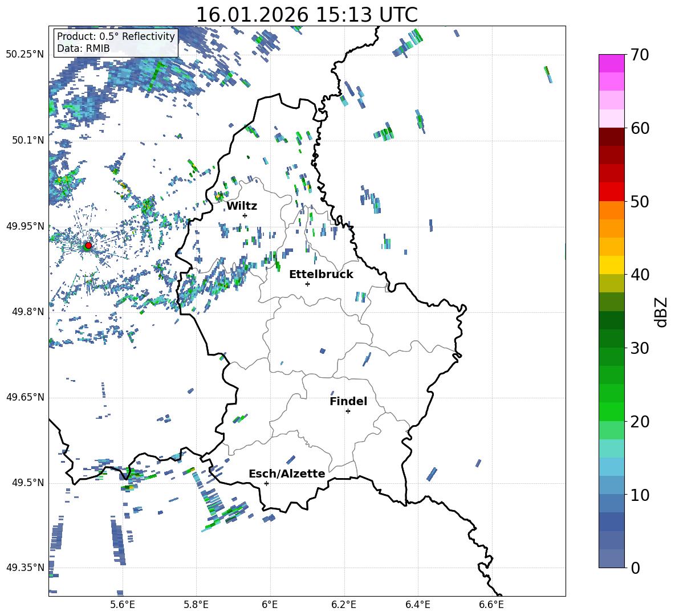Click the 50.25°N latitude label
675x616 pixels.
tap(25, 55)
